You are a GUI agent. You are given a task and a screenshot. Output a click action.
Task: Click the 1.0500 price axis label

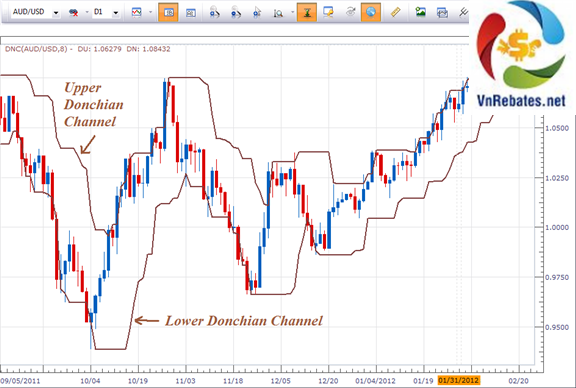pos(557,128)
